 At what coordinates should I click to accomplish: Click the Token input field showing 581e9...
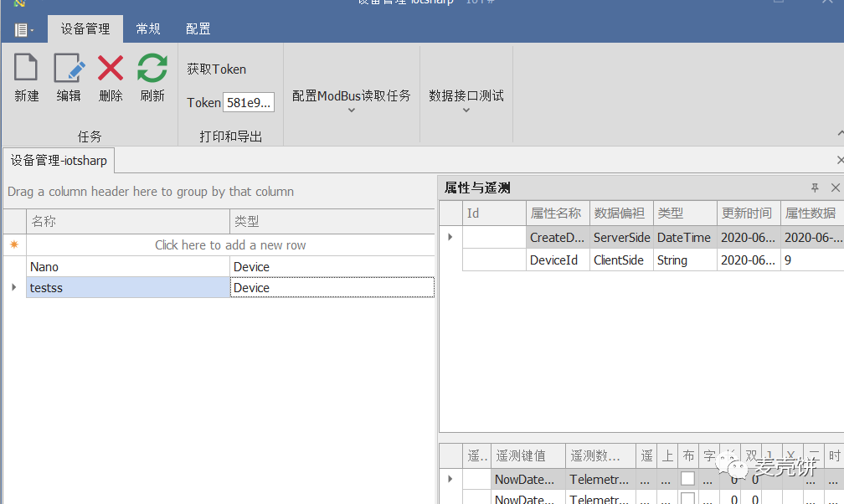tap(249, 102)
